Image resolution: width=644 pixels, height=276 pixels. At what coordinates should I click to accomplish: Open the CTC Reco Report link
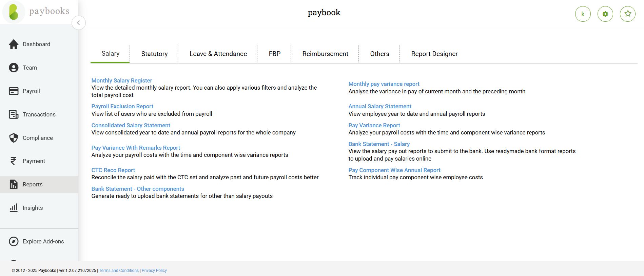point(113,170)
